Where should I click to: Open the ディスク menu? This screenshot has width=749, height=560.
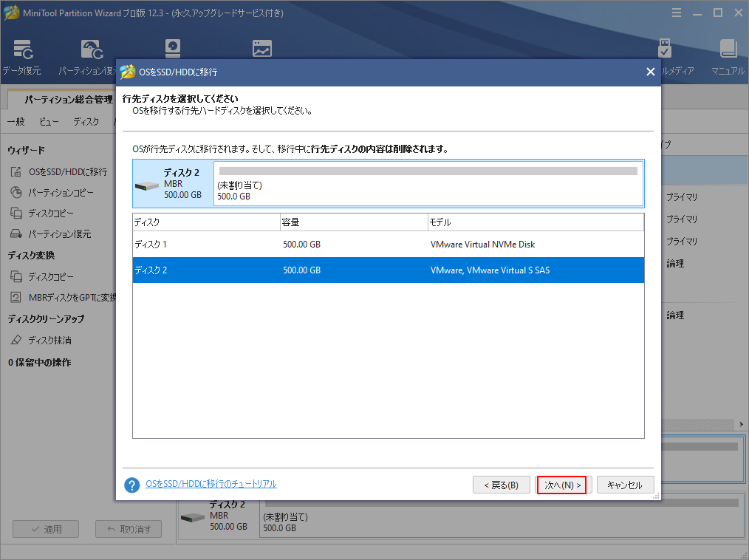pyautogui.click(x=86, y=122)
